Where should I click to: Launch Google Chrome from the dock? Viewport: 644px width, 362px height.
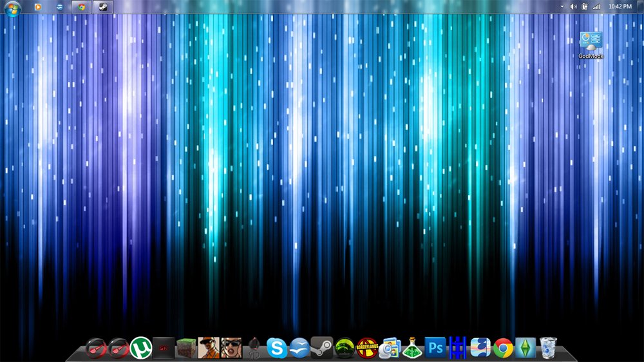coord(503,348)
